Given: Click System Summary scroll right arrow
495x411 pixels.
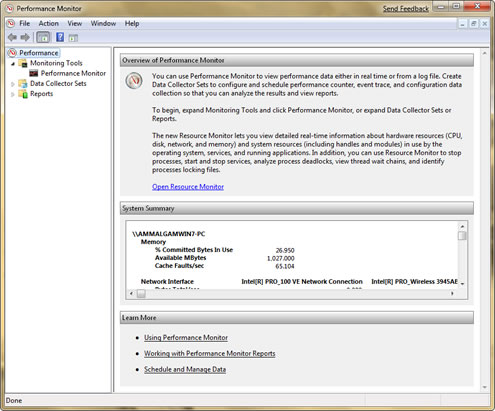Looking at the screenshot, I should click(452, 293).
